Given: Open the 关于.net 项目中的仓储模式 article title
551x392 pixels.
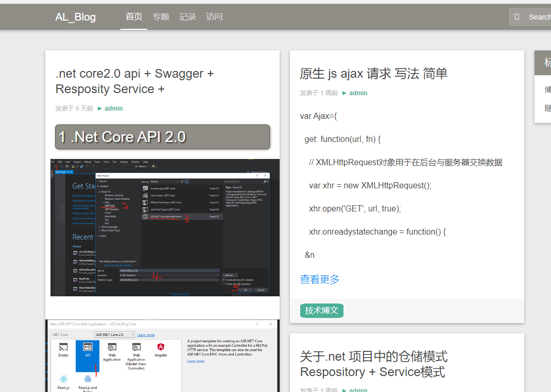Looking at the screenshot, I should coord(373,364).
